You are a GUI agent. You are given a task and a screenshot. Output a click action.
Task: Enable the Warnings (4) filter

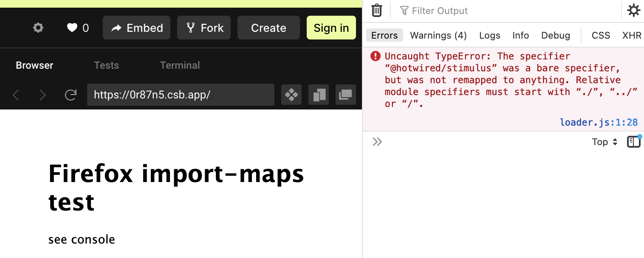[438, 35]
